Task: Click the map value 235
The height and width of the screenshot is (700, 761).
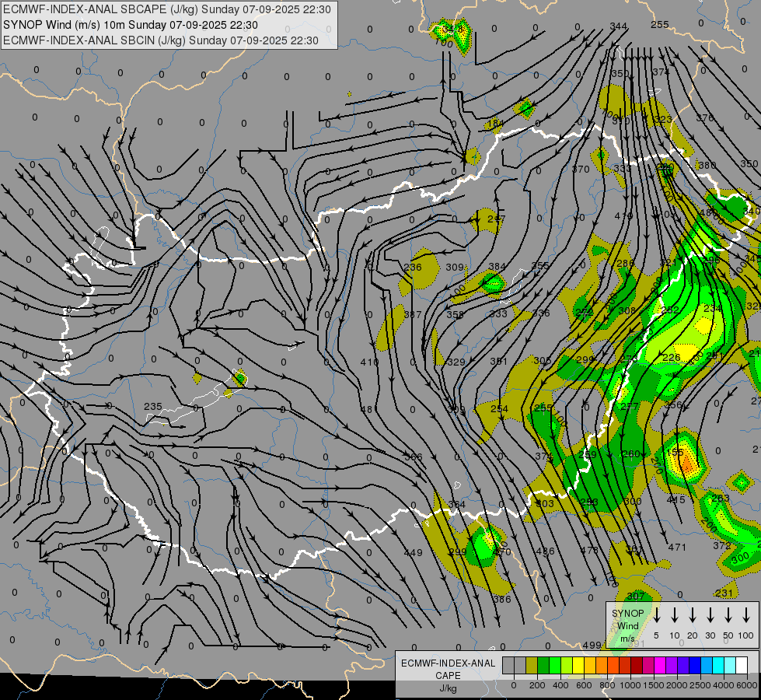Action: (153, 407)
